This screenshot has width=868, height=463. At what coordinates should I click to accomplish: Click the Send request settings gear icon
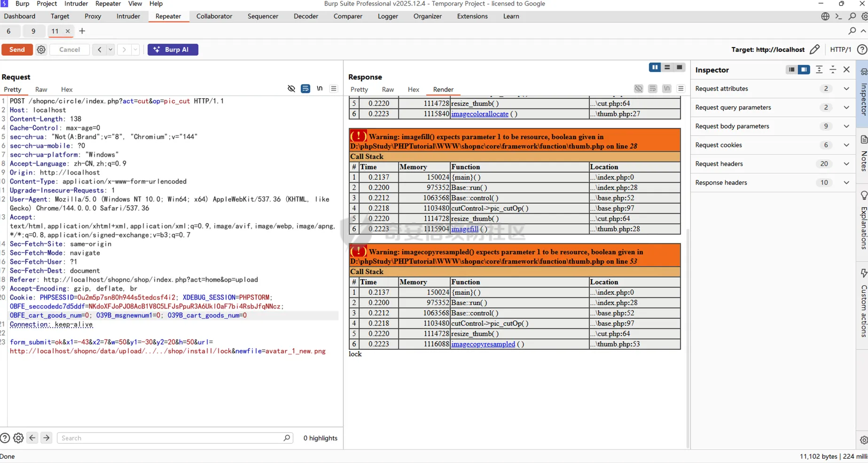point(41,50)
